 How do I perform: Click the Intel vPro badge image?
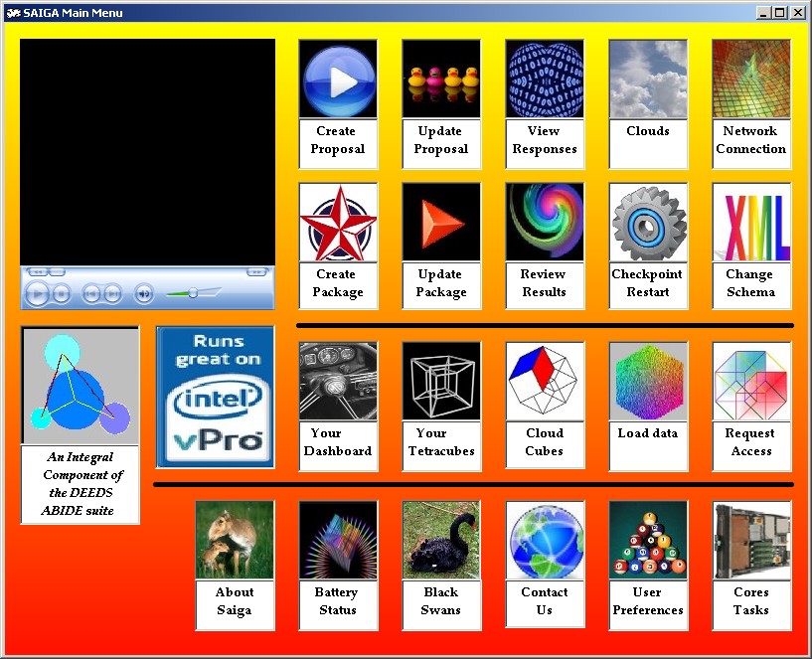pyautogui.click(x=215, y=397)
